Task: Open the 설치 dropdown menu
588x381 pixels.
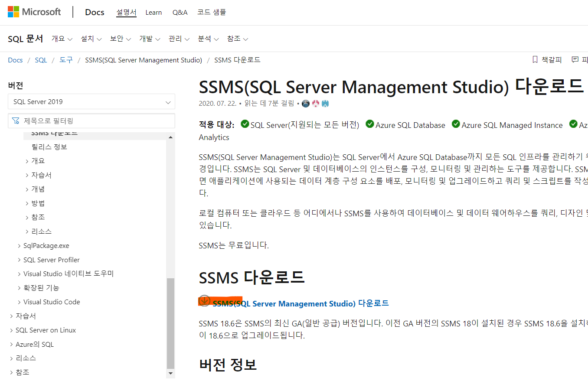Action: (x=91, y=39)
